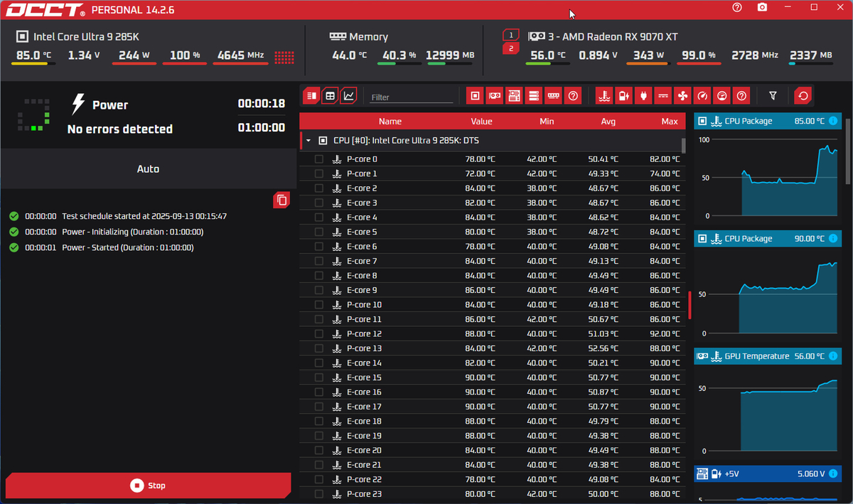The width and height of the screenshot is (853, 504).
Task: Collapse the CPU [#0] DTS sensor group
Action: coord(309,141)
